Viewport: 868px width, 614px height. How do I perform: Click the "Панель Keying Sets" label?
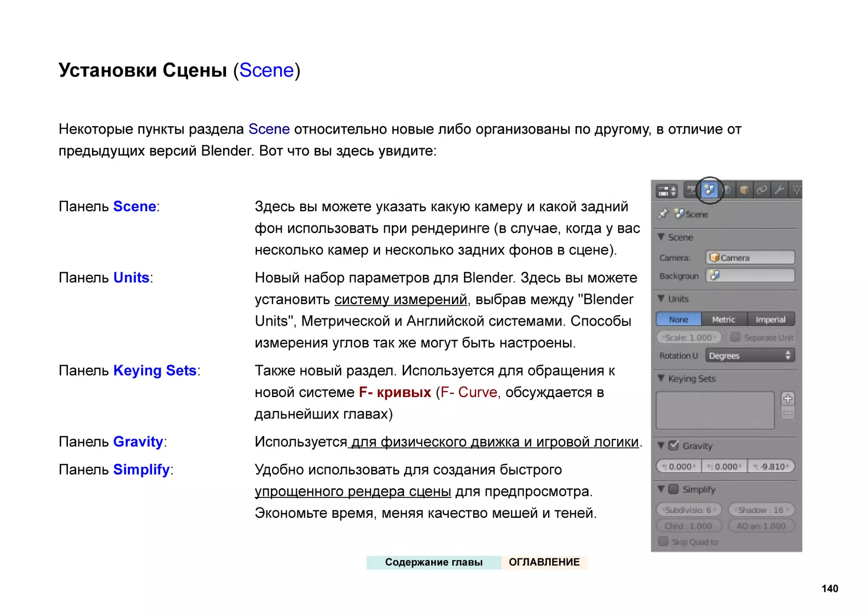point(130,370)
